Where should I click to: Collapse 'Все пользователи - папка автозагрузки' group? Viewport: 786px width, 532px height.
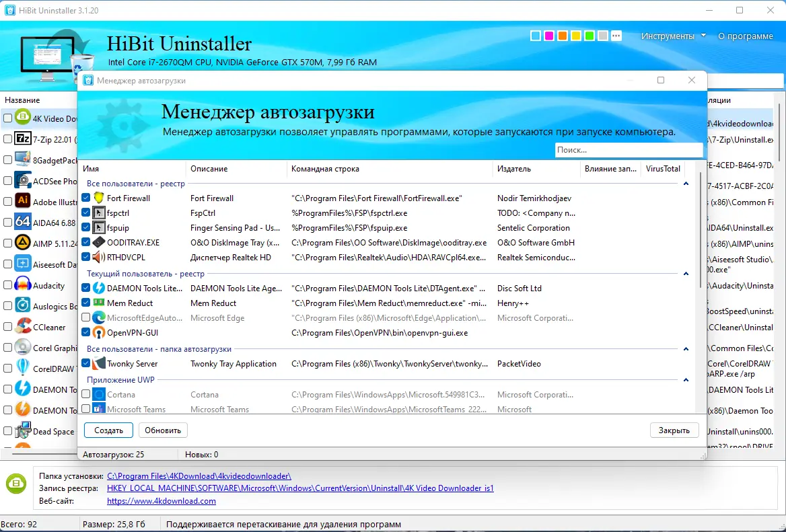686,349
